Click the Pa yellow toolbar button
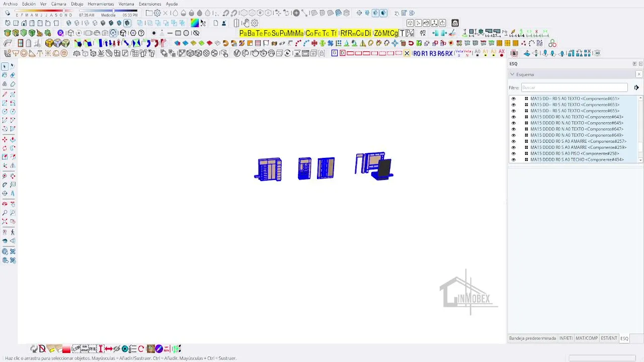The image size is (644, 362). coord(244,33)
